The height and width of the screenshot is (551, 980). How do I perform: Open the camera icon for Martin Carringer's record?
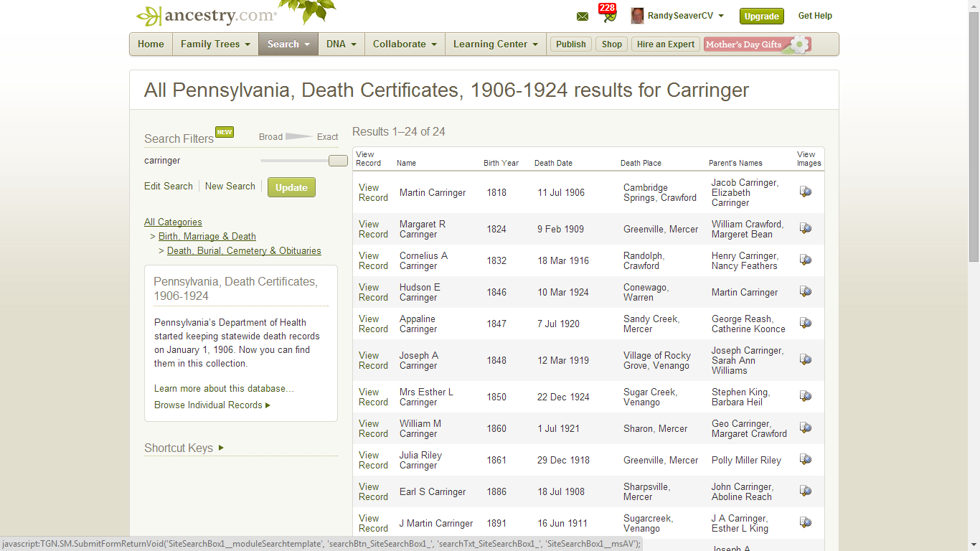(805, 192)
